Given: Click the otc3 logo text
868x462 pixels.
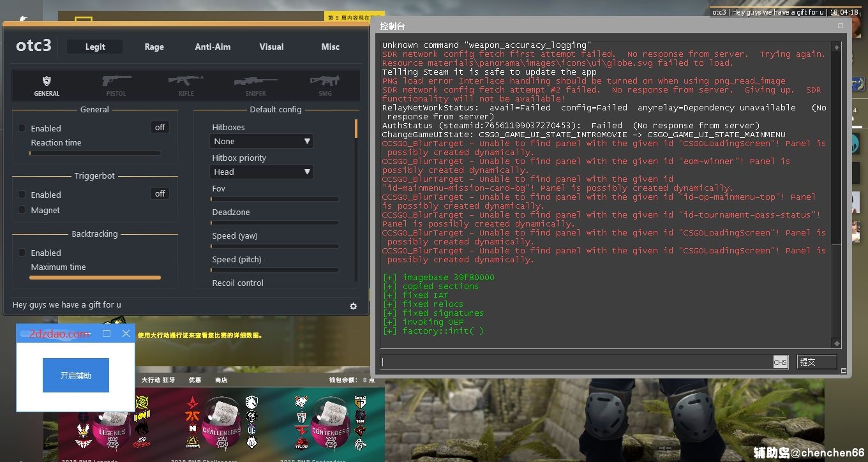Looking at the screenshot, I should [x=33, y=46].
